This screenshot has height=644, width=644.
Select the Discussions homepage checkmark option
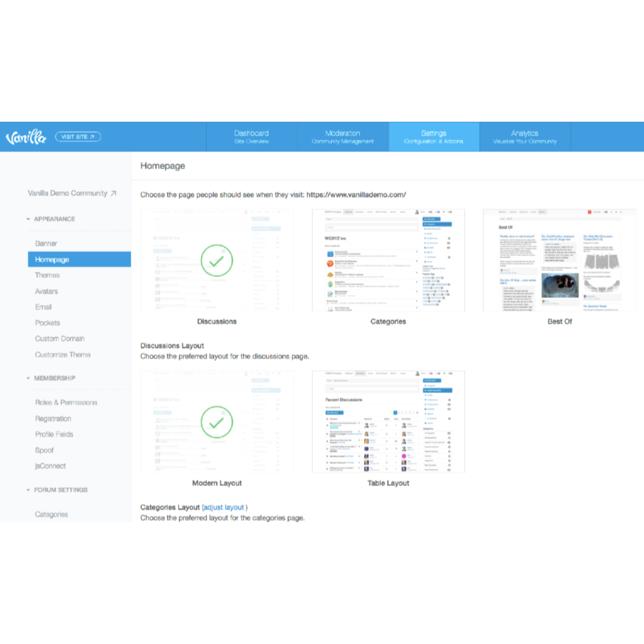tap(217, 261)
